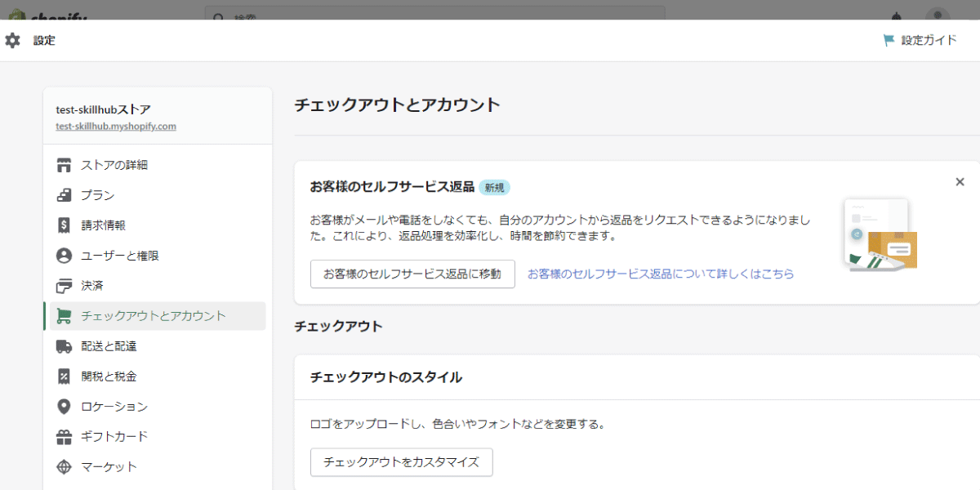Click the gift box icon
The height and width of the screenshot is (490, 980).
pos(64,437)
